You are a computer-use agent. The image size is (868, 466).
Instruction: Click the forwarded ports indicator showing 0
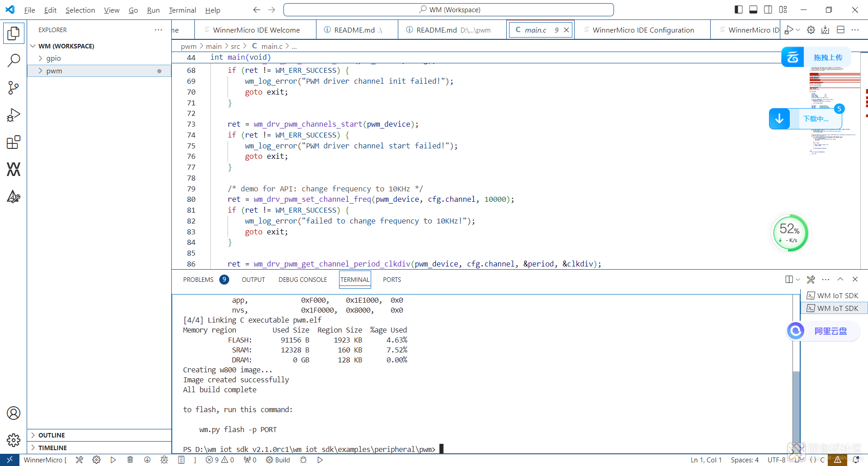pos(250,460)
